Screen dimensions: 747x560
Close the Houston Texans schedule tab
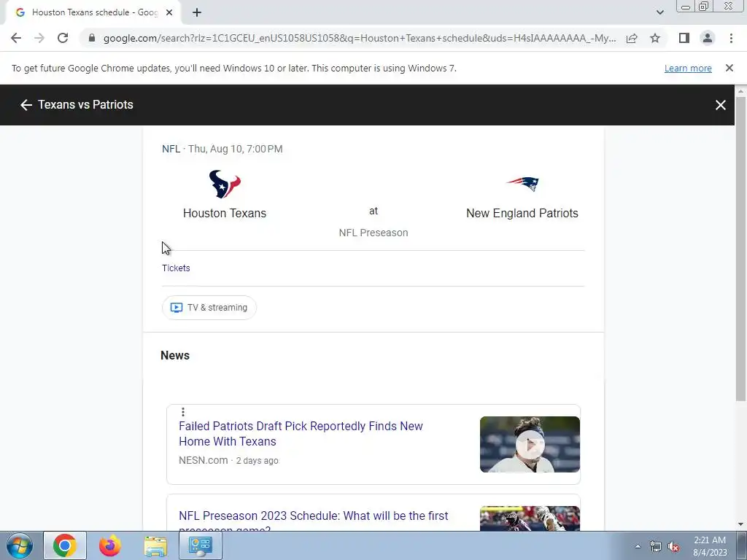click(169, 13)
